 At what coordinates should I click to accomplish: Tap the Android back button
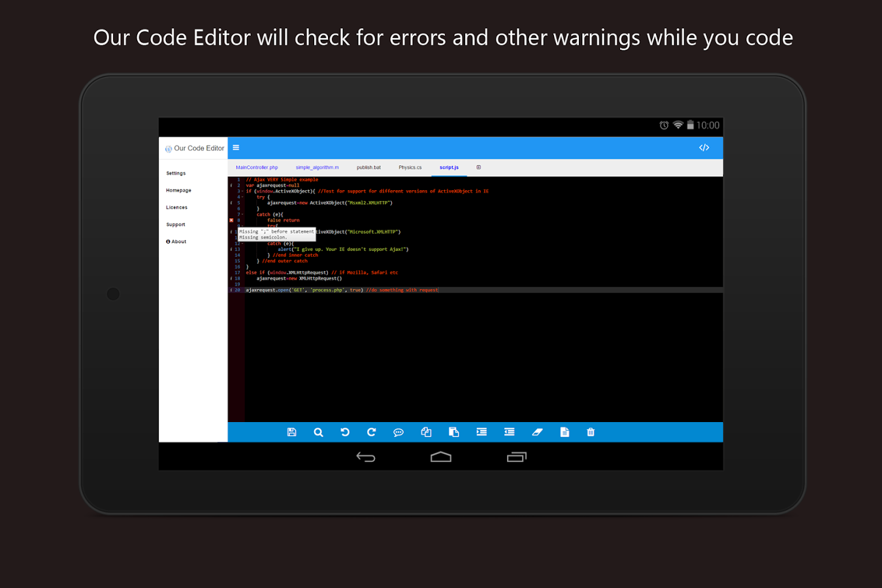click(x=366, y=457)
